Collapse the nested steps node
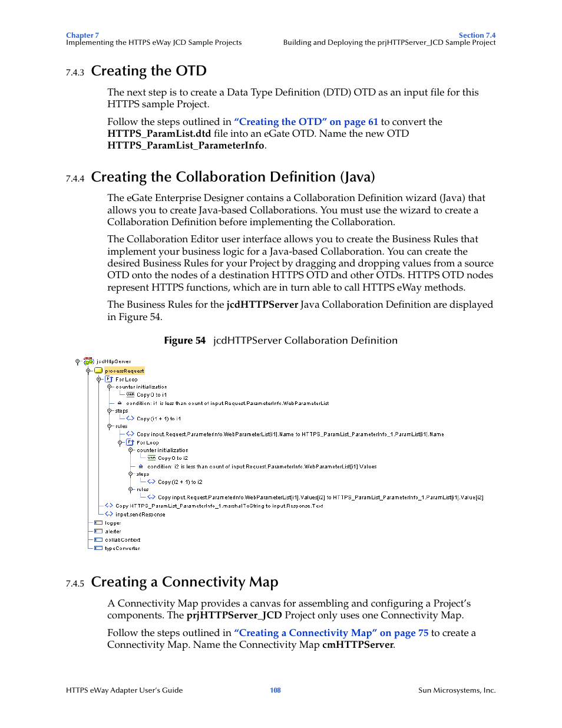 point(130,474)
